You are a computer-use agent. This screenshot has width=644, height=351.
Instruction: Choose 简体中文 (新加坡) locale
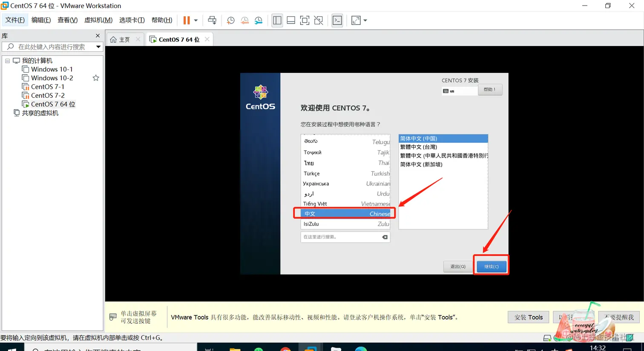pyautogui.click(x=443, y=165)
